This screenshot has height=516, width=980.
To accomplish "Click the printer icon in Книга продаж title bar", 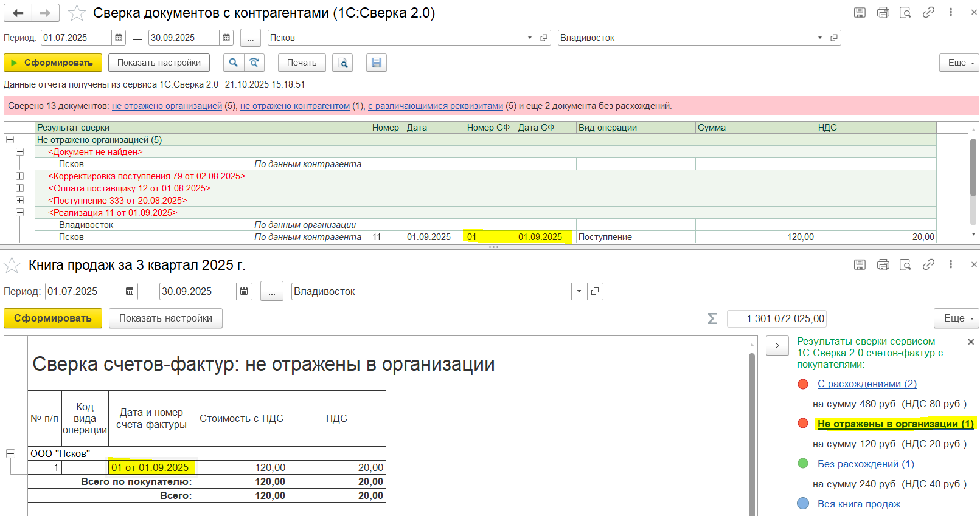I will [883, 264].
